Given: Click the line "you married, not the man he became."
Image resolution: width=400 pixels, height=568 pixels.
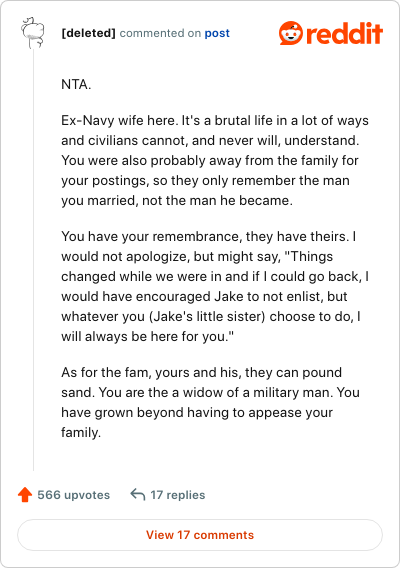Looking at the screenshot, I should point(177,200).
